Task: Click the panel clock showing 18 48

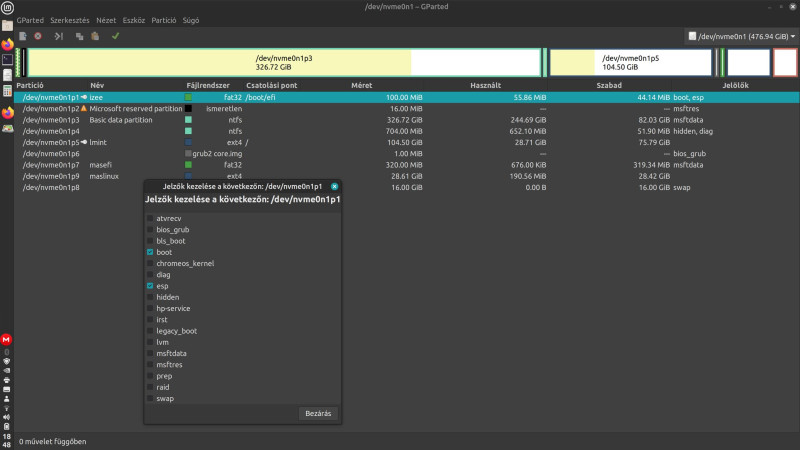Action: [x=7, y=440]
